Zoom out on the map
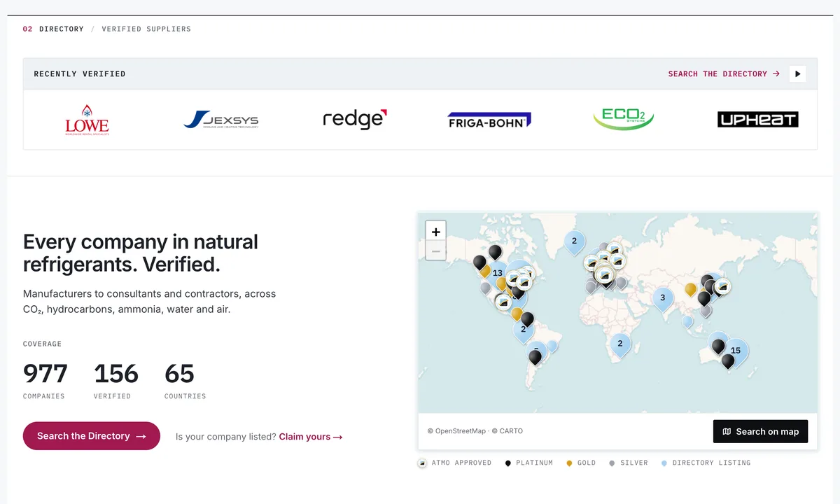The image size is (840, 504). (x=436, y=251)
